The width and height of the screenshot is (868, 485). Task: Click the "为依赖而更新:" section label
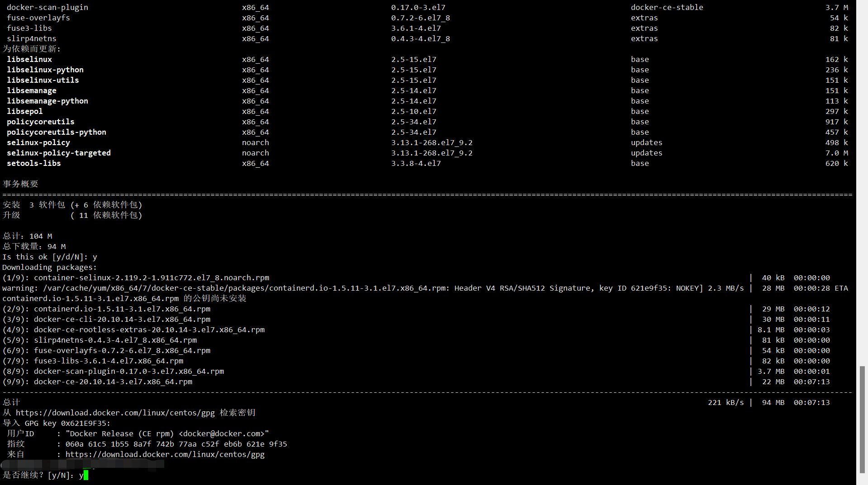tap(32, 49)
